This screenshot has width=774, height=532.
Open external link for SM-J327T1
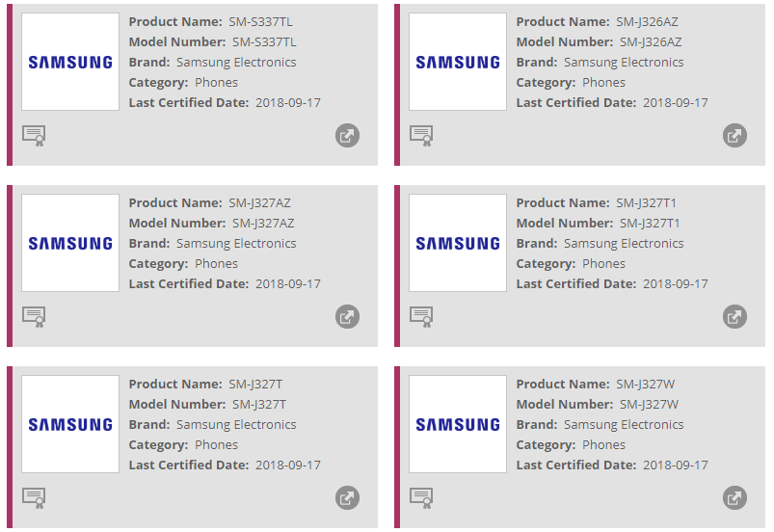[x=734, y=316]
